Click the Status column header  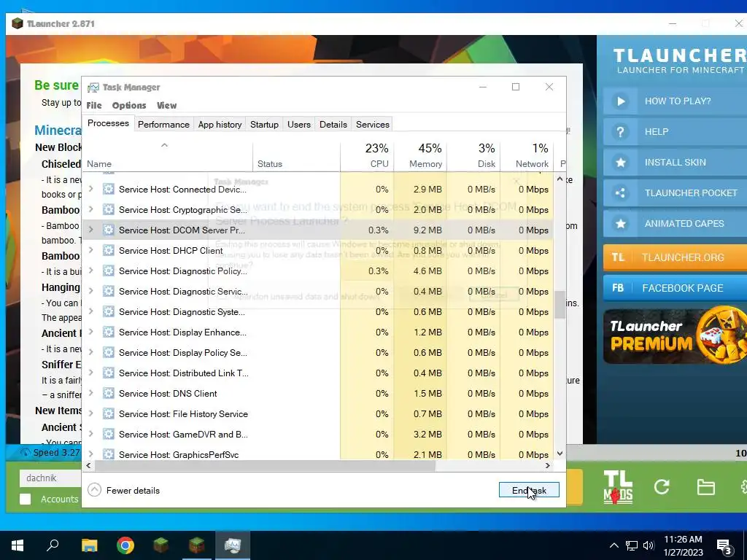296,156
